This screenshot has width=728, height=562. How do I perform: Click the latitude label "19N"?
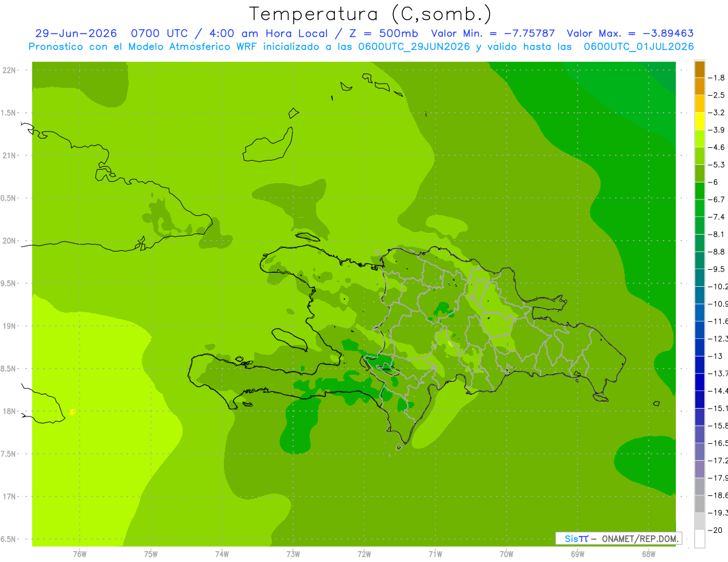coord(10,326)
